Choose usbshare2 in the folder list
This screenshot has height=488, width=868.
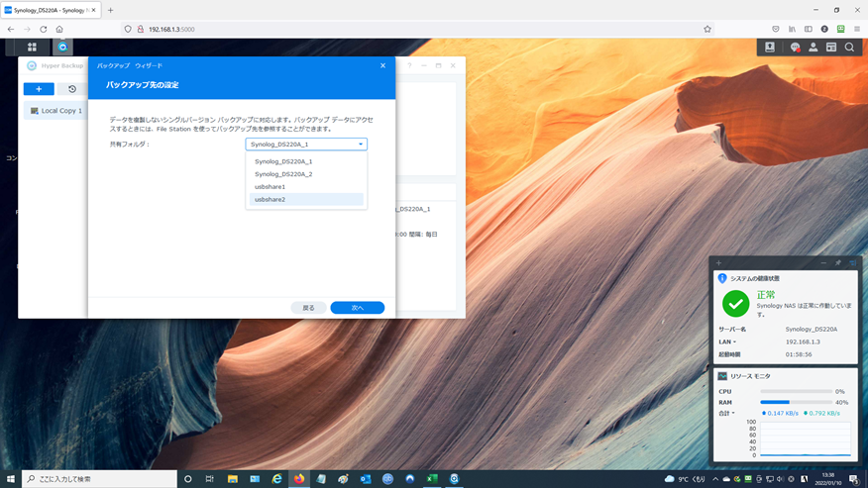tap(306, 200)
